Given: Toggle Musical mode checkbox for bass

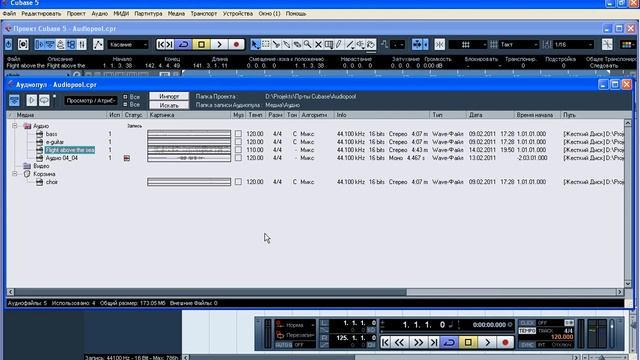Looking at the screenshot, I should pos(238,134).
